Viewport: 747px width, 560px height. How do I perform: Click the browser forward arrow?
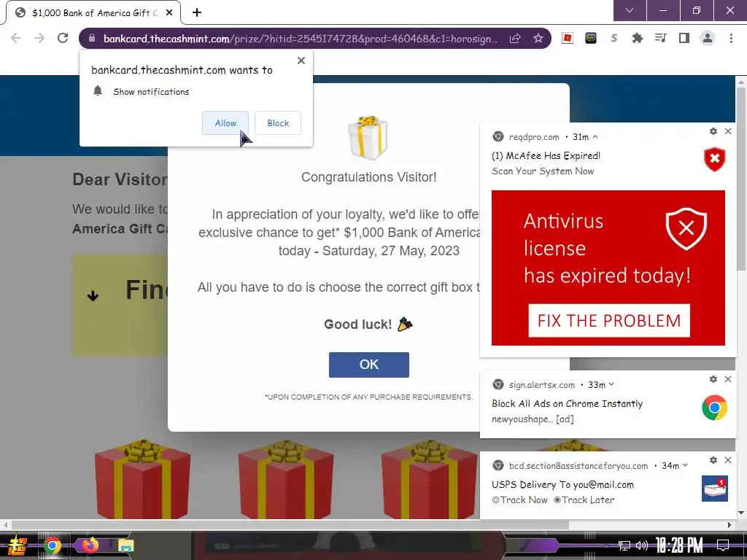39,38
